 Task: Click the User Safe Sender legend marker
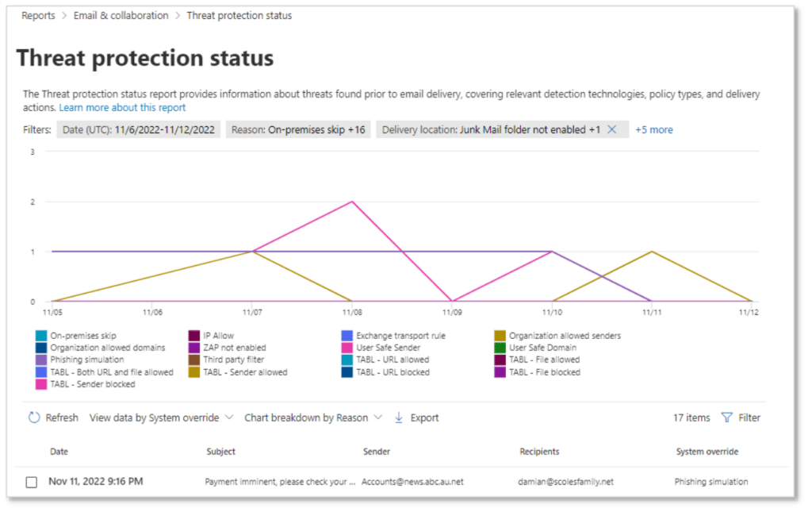click(347, 346)
